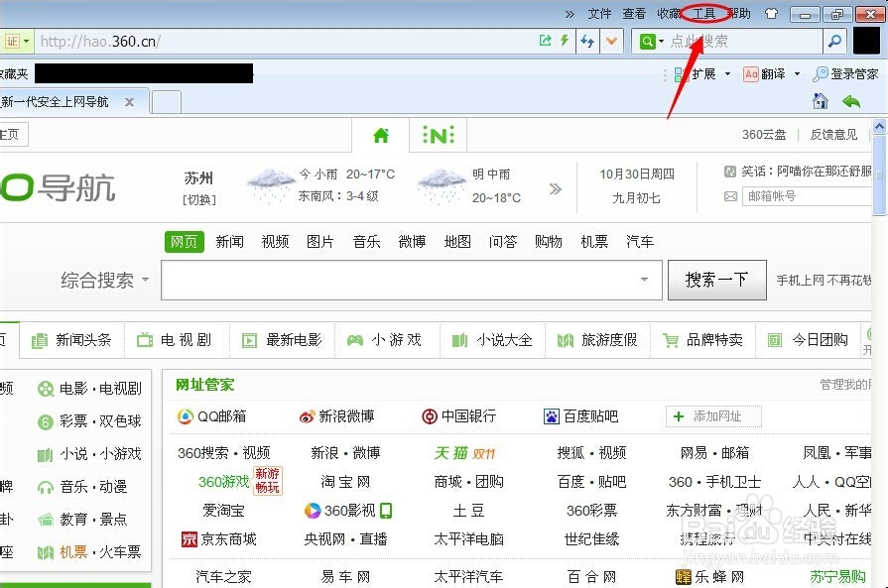Open the 小游戏 category tab
Image resolution: width=888 pixels, height=588 pixels.
pos(387,340)
